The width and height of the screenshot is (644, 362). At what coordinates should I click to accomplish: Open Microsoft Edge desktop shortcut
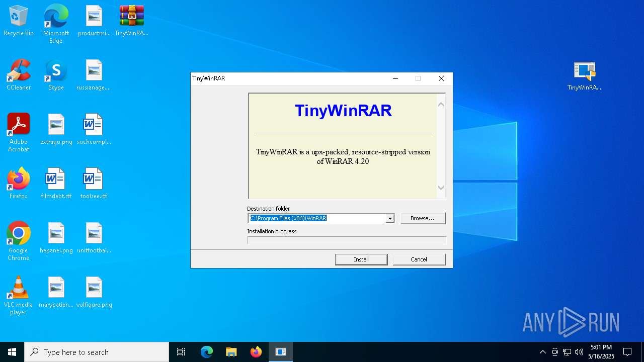click(56, 24)
